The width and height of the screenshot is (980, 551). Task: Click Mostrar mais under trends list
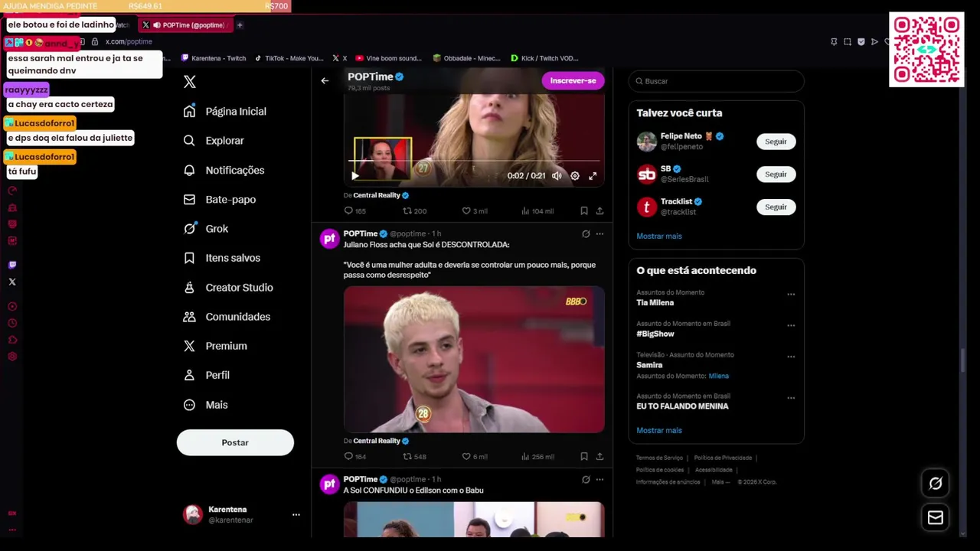(659, 430)
